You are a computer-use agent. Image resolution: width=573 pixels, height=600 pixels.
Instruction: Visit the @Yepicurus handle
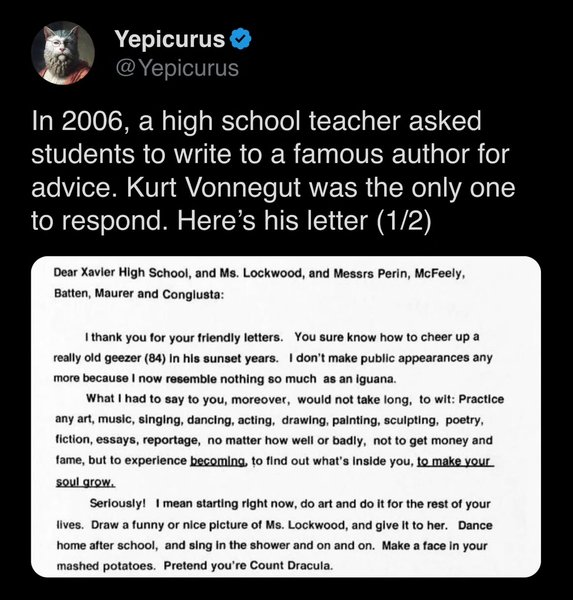coord(177,68)
